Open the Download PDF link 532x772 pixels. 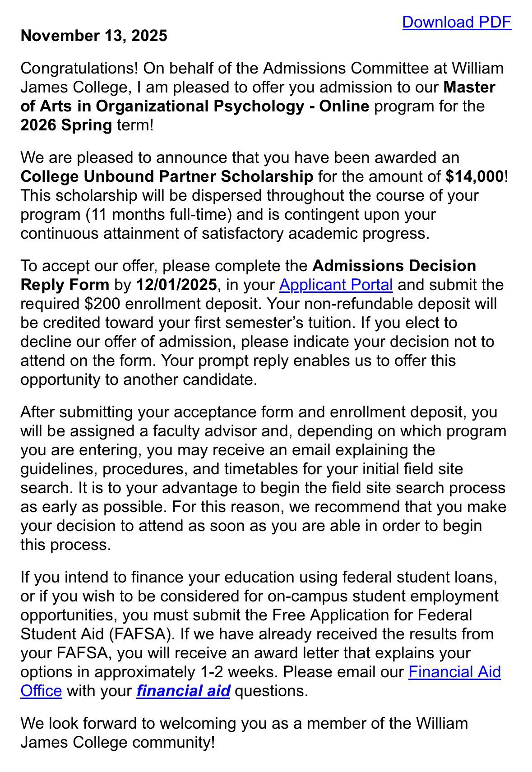(457, 22)
